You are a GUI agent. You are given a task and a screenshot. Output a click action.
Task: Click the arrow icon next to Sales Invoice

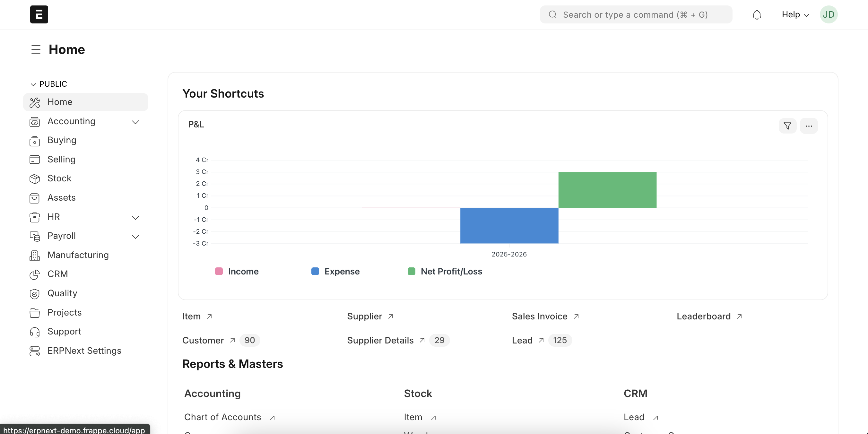(x=576, y=317)
